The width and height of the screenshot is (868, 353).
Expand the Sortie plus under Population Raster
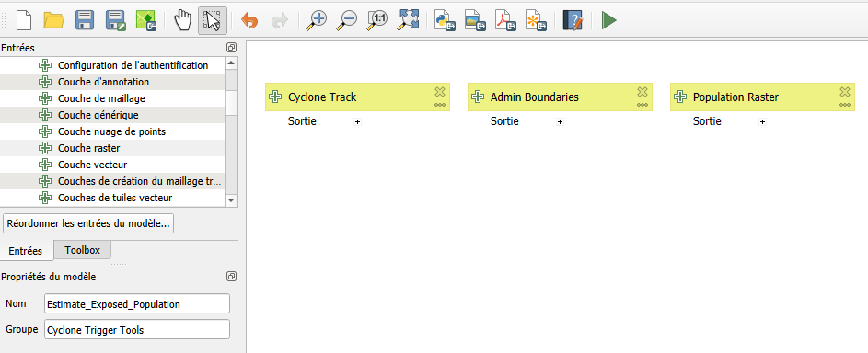click(x=763, y=121)
